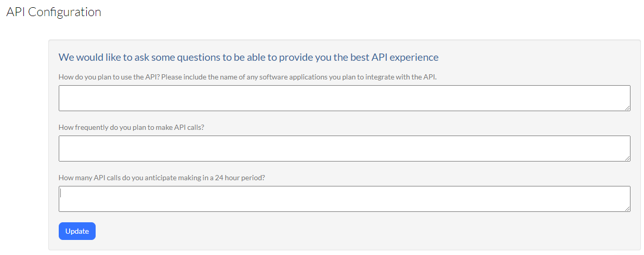Click resize grip of 24 hour calls box
Image resolution: width=644 pixels, height=255 pixels.
[x=627, y=209]
